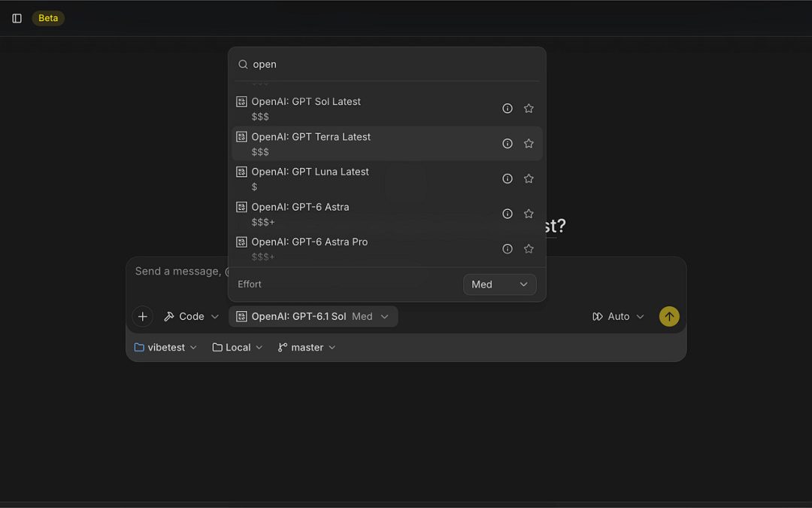
Task: Open the Auto approval dropdown
Action: pyautogui.click(x=618, y=317)
